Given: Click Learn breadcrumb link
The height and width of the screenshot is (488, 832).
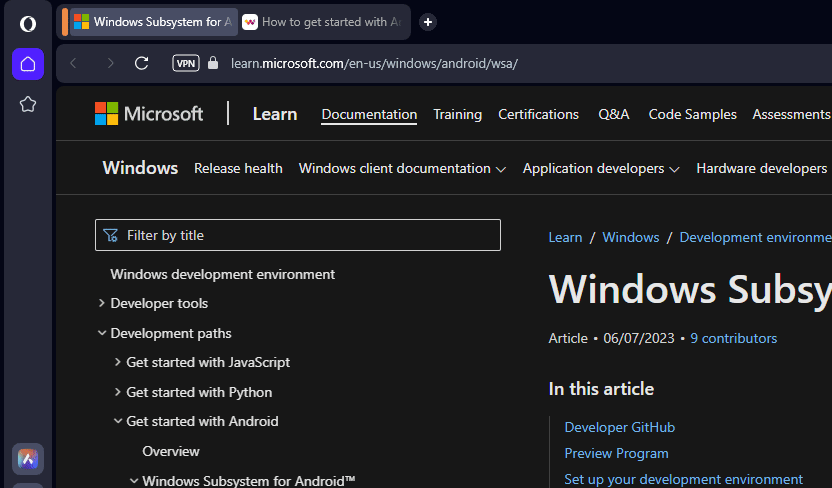Looking at the screenshot, I should (565, 238).
